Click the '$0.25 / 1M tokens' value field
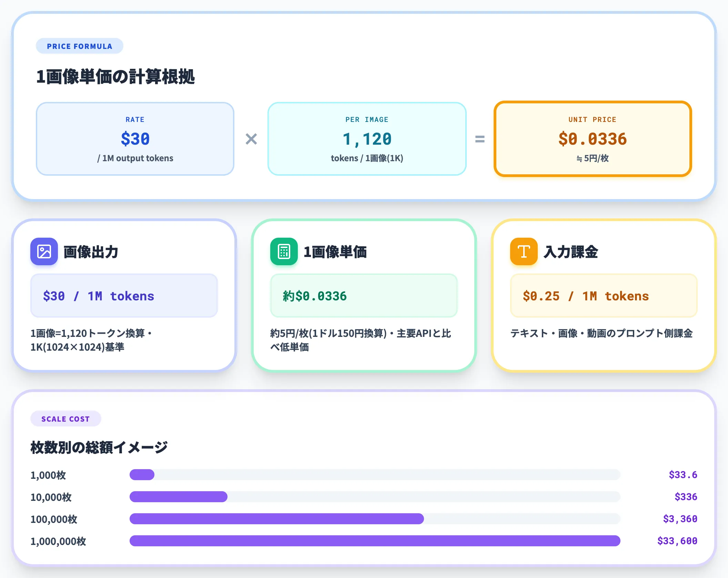The height and width of the screenshot is (578, 728). pos(604,296)
